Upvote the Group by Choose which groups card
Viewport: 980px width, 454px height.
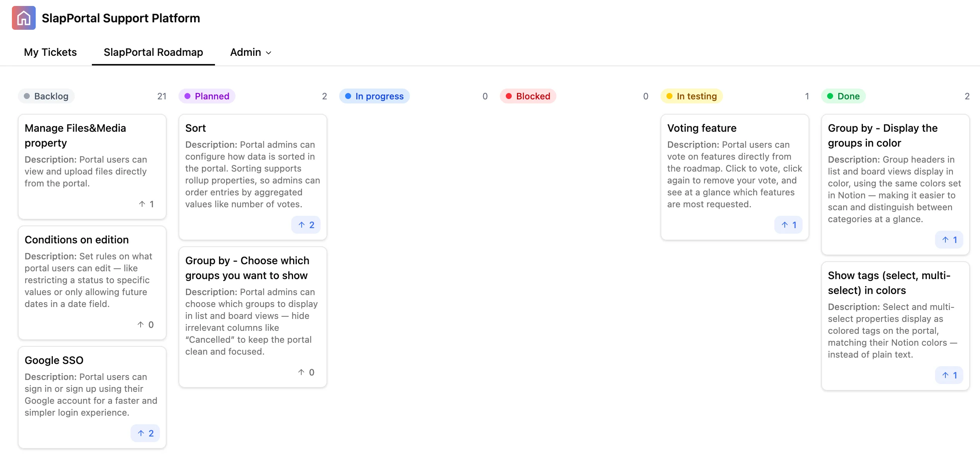pyautogui.click(x=306, y=372)
